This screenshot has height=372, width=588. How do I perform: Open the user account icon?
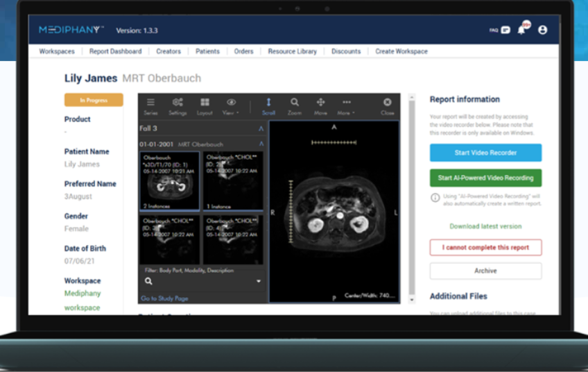(542, 30)
